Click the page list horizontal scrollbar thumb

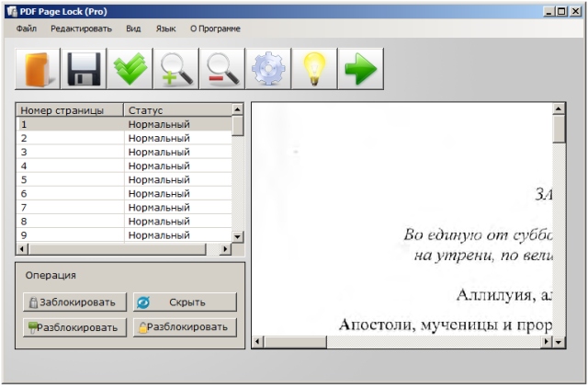coord(117,249)
